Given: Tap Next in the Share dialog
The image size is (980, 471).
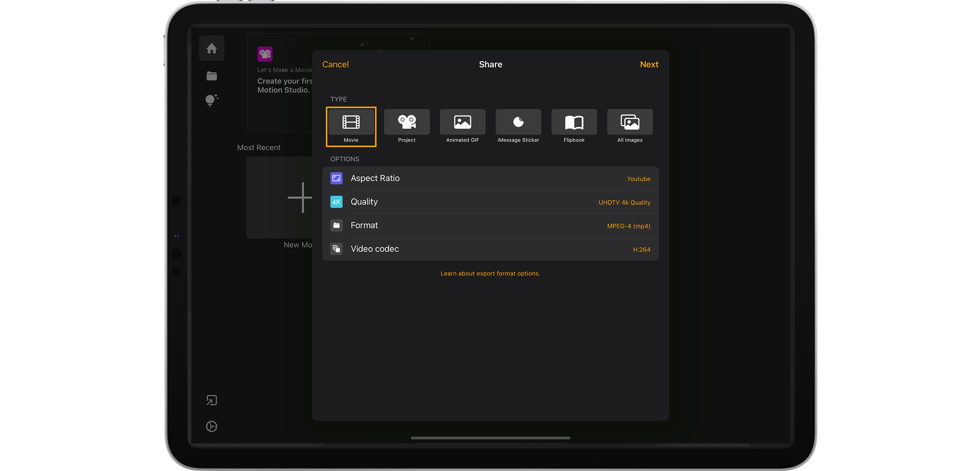Looking at the screenshot, I should pyautogui.click(x=649, y=64).
